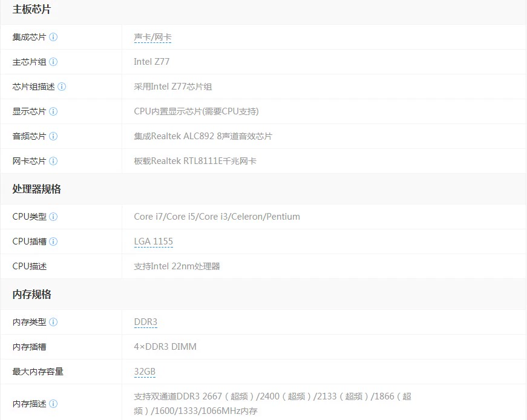
Task: Select the 处理器规格 section header
Action: pyautogui.click(x=36, y=189)
